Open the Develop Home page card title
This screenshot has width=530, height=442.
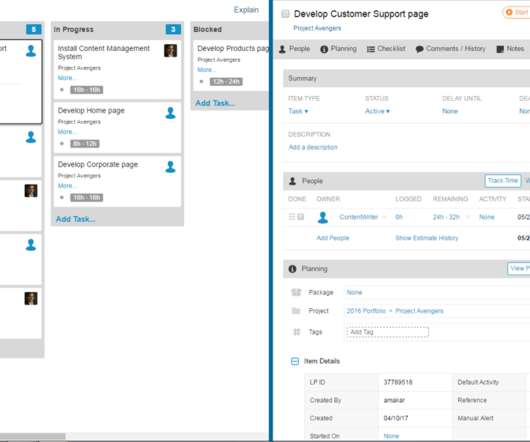coord(91,110)
